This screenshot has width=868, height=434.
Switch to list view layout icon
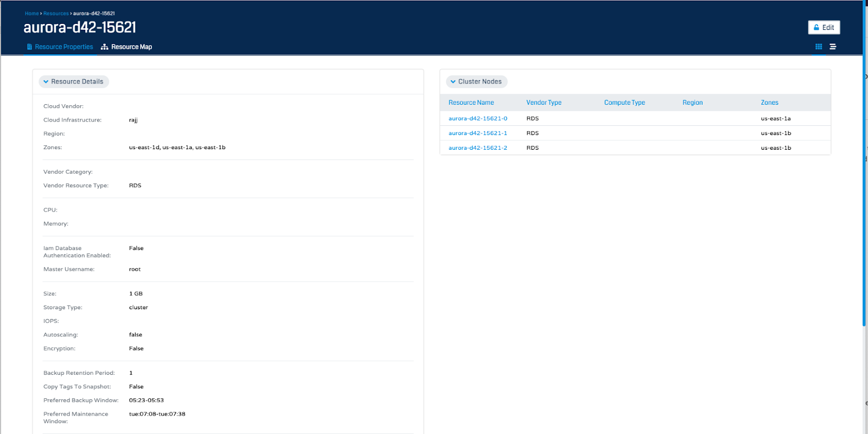(x=833, y=47)
